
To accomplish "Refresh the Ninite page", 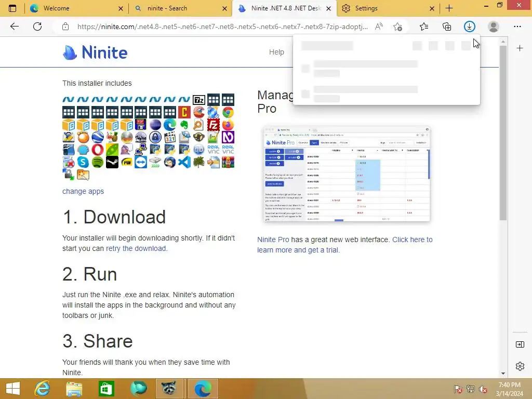I will point(37,26).
